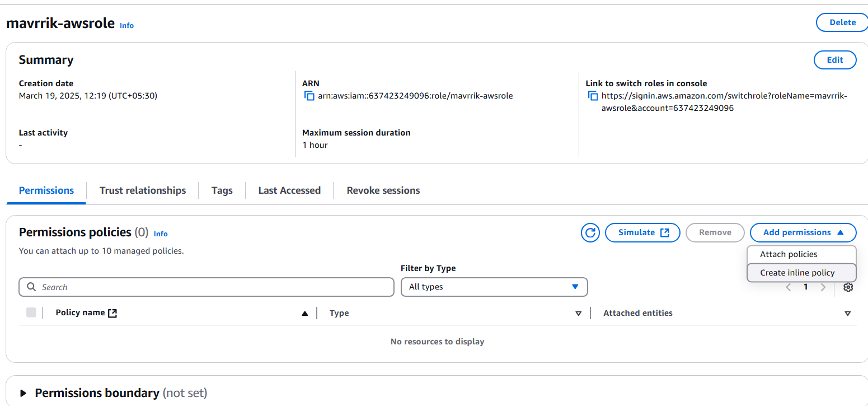
Task: Focus the policies Search field
Action: [x=207, y=287]
